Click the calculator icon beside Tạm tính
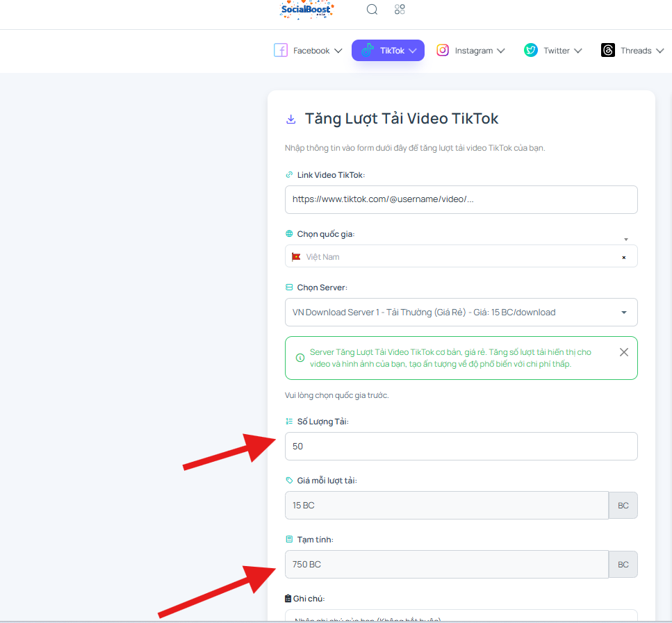672x623 pixels. 289,539
